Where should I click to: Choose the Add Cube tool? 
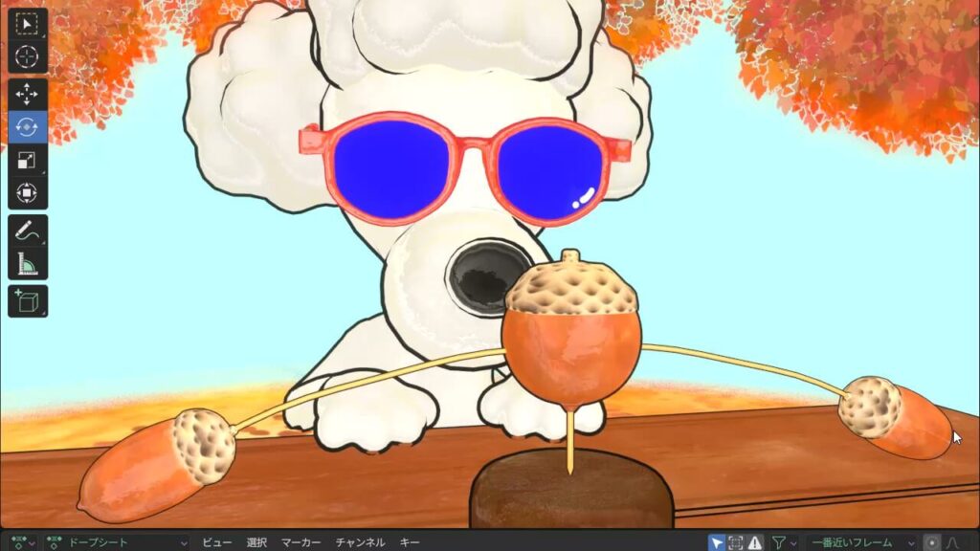click(27, 301)
